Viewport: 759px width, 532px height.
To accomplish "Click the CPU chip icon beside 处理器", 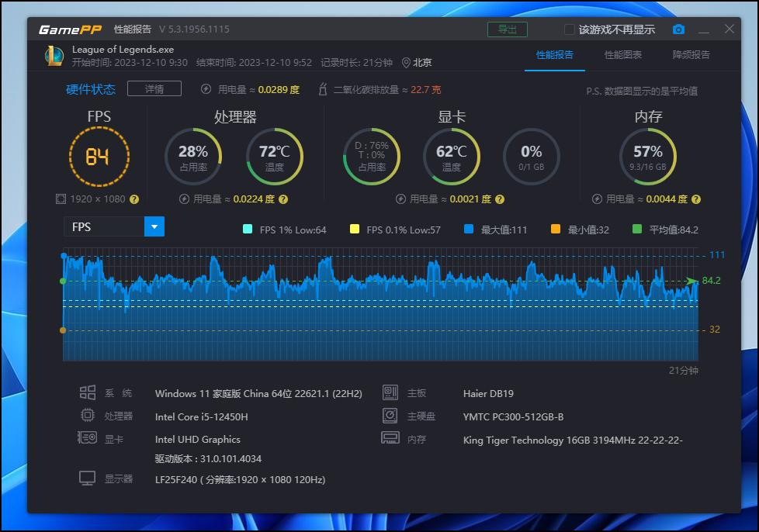I will coord(88,415).
